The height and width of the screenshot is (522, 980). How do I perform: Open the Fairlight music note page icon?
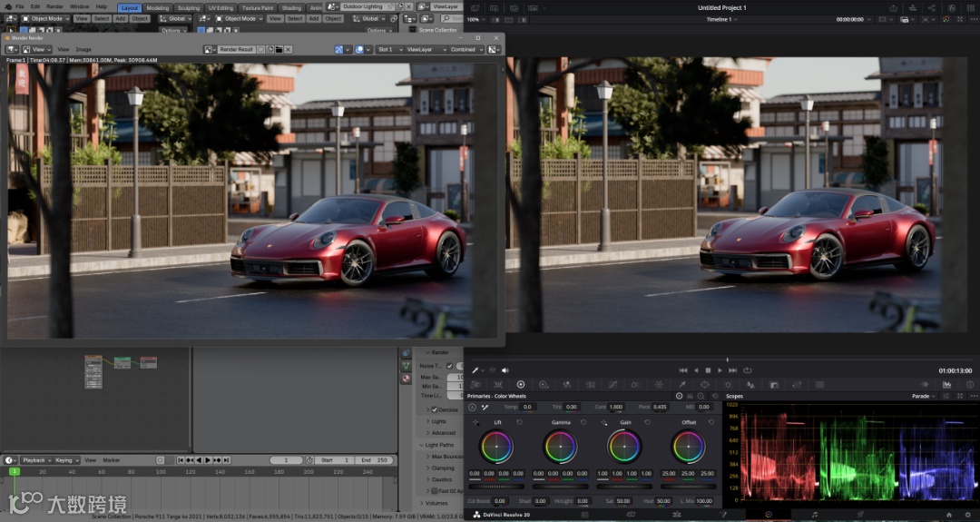click(815, 515)
